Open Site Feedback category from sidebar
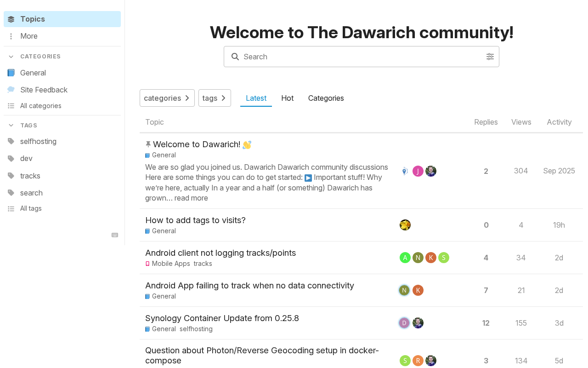The height and width of the screenshot is (368, 588). 62,90
